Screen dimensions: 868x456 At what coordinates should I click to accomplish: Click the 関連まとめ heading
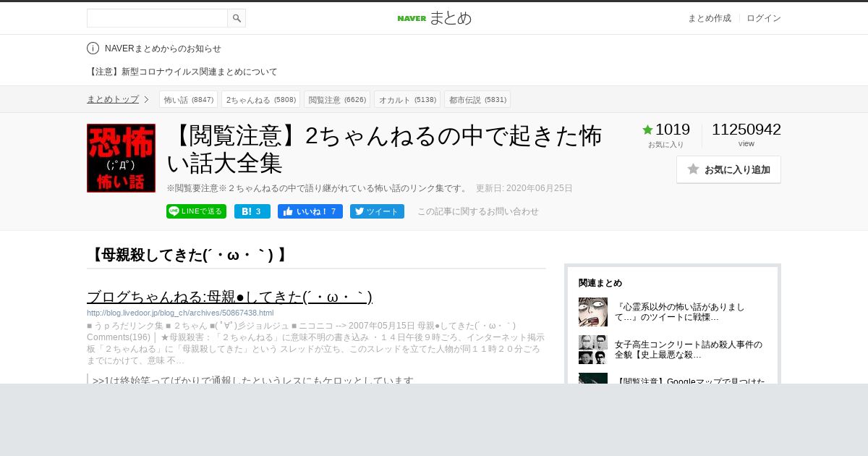click(600, 283)
